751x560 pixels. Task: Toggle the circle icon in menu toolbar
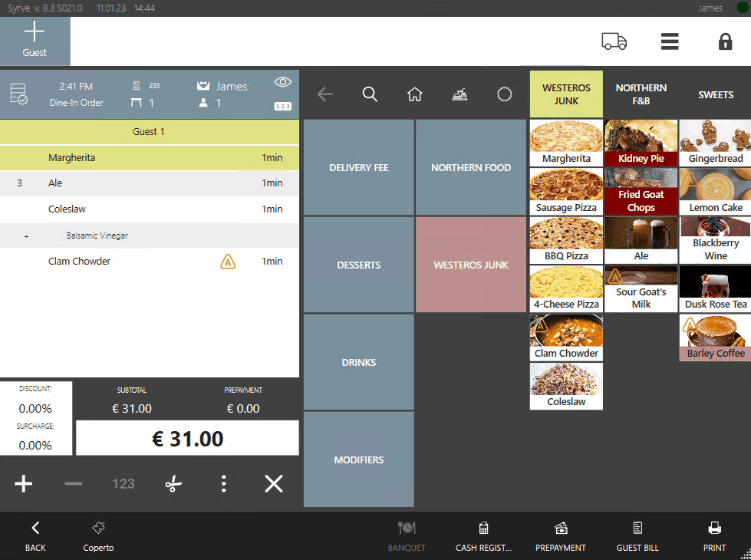pos(504,94)
